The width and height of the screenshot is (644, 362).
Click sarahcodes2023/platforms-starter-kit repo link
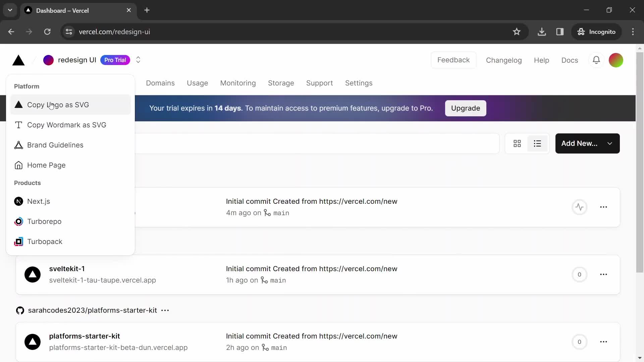tap(92, 310)
